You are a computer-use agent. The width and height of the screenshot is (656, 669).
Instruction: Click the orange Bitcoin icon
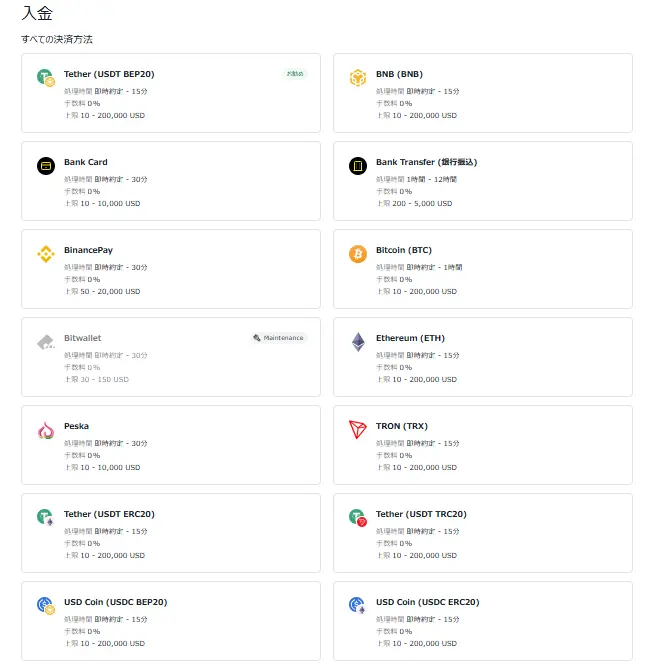coord(358,254)
